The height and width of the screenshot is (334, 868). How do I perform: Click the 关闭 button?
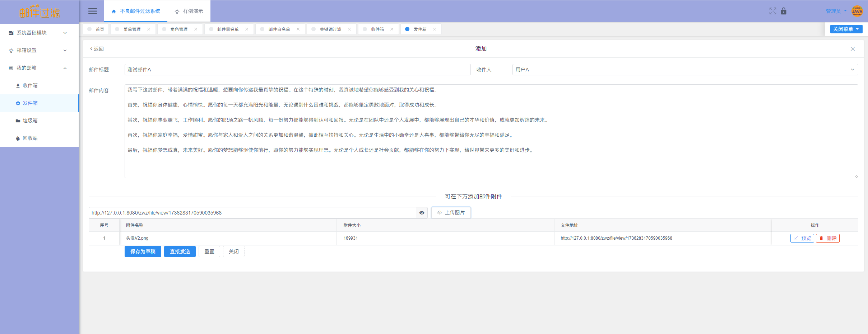[234, 251]
